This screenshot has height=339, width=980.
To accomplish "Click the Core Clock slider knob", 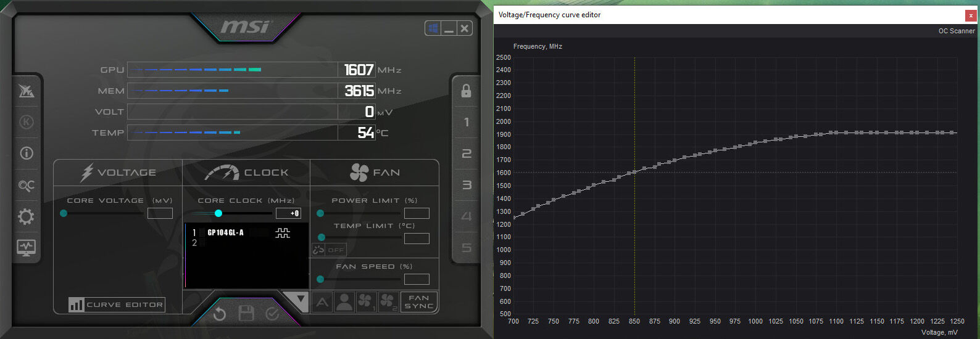I will (x=218, y=213).
